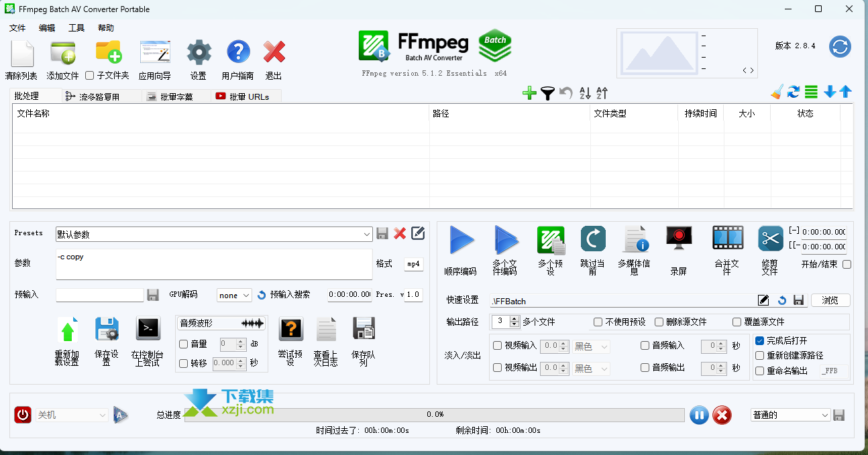Select the 录屏 screen recording icon
Screen dimensions: 868x455
[679, 239]
